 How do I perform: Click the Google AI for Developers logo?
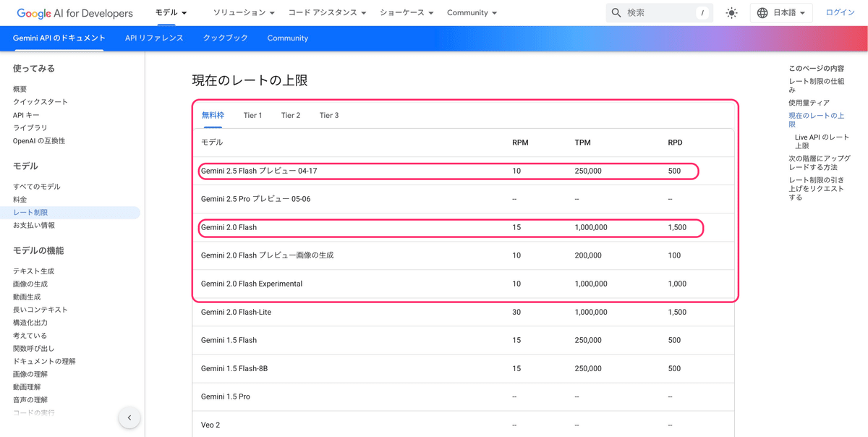[72, 12]
